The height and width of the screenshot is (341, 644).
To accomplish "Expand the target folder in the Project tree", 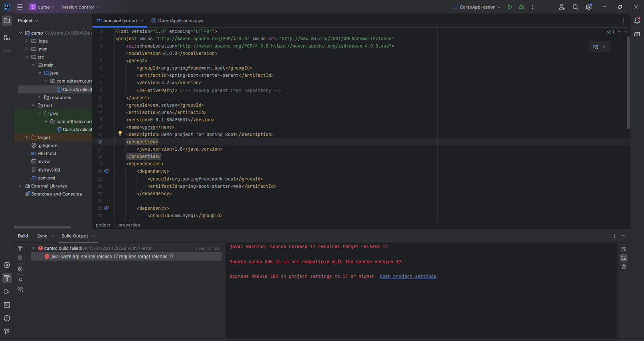I will pos(27,137).
